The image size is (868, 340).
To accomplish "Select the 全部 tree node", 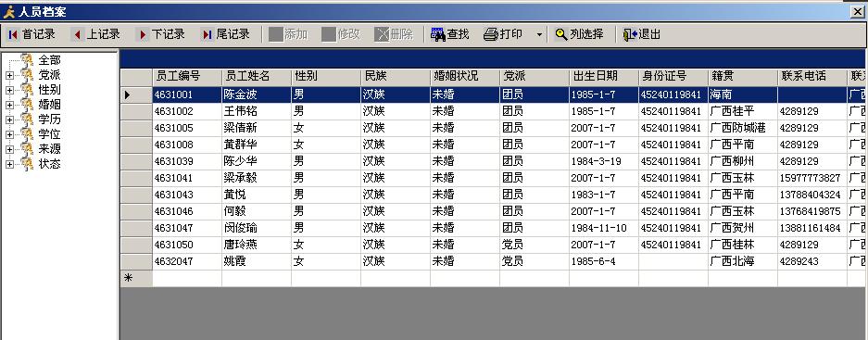I will pos(49,60).
